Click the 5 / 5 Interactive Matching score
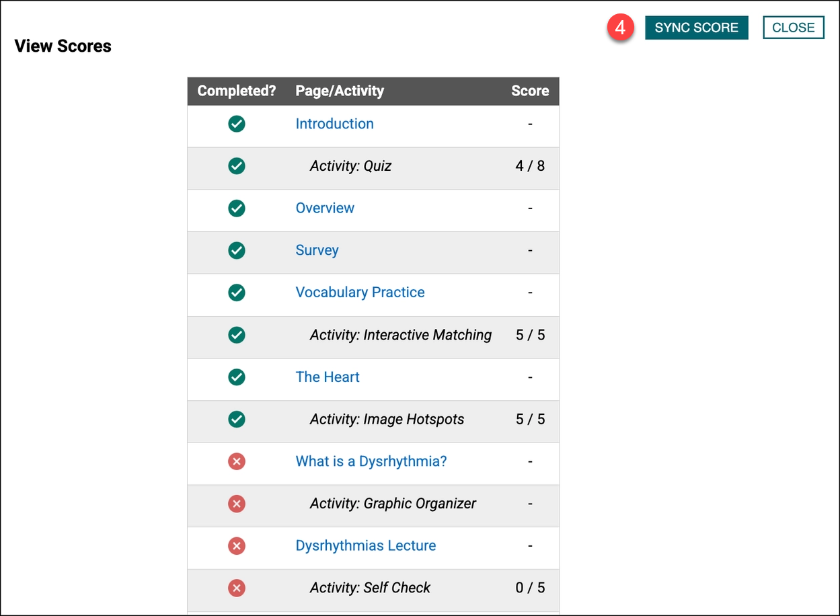The height and width of the screenshot is (616, 840). (x=530, y=335)
